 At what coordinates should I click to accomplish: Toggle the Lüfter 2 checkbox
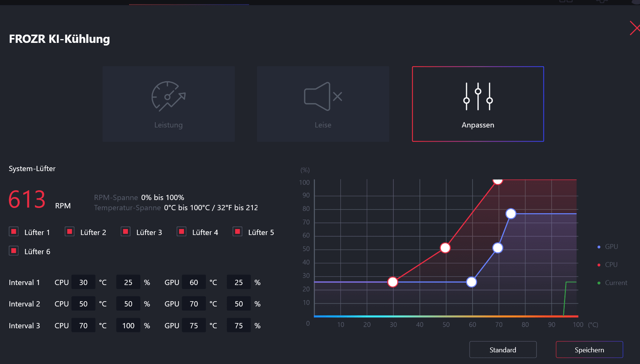(x=70, y=232)
